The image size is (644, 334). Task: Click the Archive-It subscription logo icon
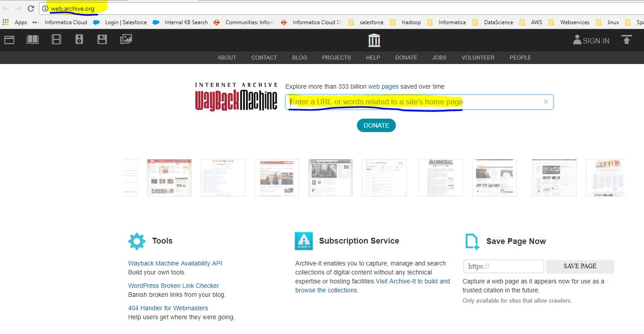304,241
